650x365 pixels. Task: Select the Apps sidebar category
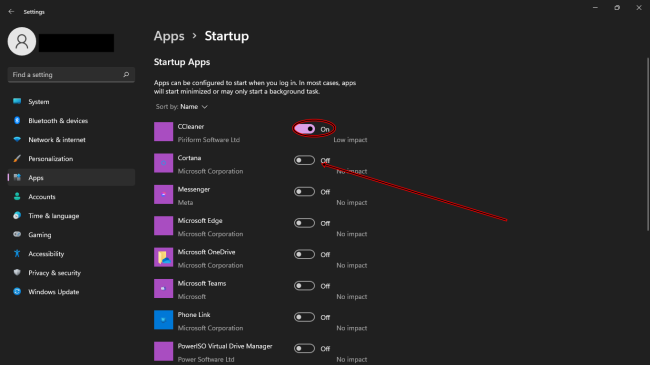[x=71, y=178]
